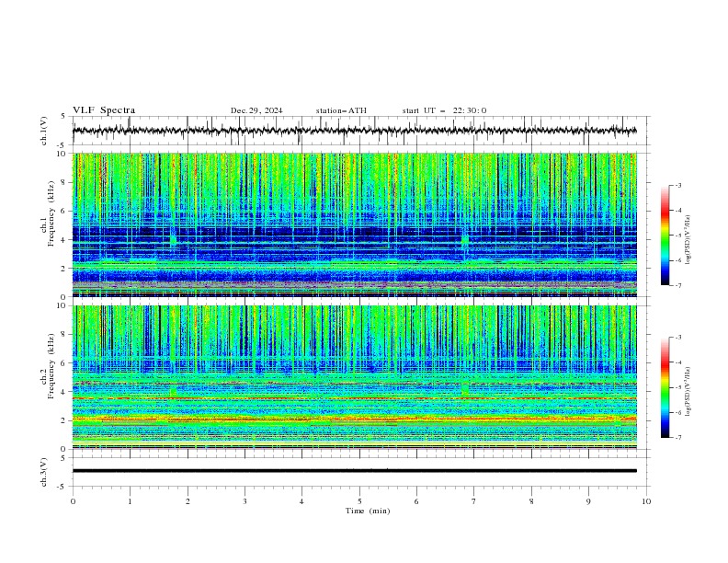Viewport: 728px width, 563px height.
Task: Click the ch.1 color bar log(PSD) label
Action: click(x=688, y=240)
